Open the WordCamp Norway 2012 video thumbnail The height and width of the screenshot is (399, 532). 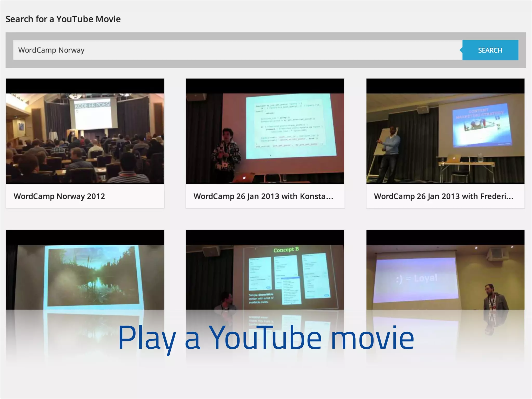[85, 131]
